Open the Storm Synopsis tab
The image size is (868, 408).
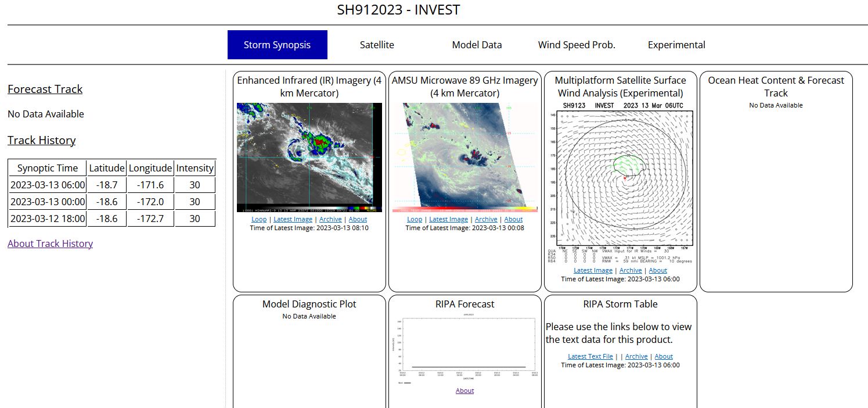click(x=277, y=45)
